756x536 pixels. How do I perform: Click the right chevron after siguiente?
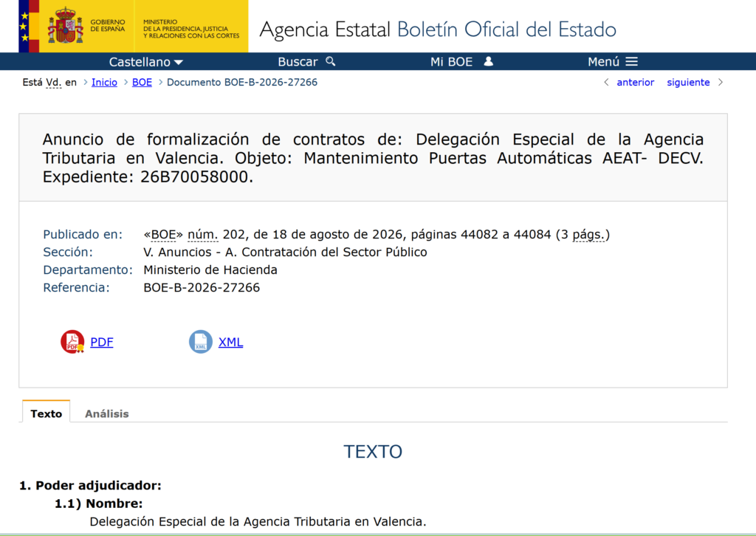(x=721, y=83)
